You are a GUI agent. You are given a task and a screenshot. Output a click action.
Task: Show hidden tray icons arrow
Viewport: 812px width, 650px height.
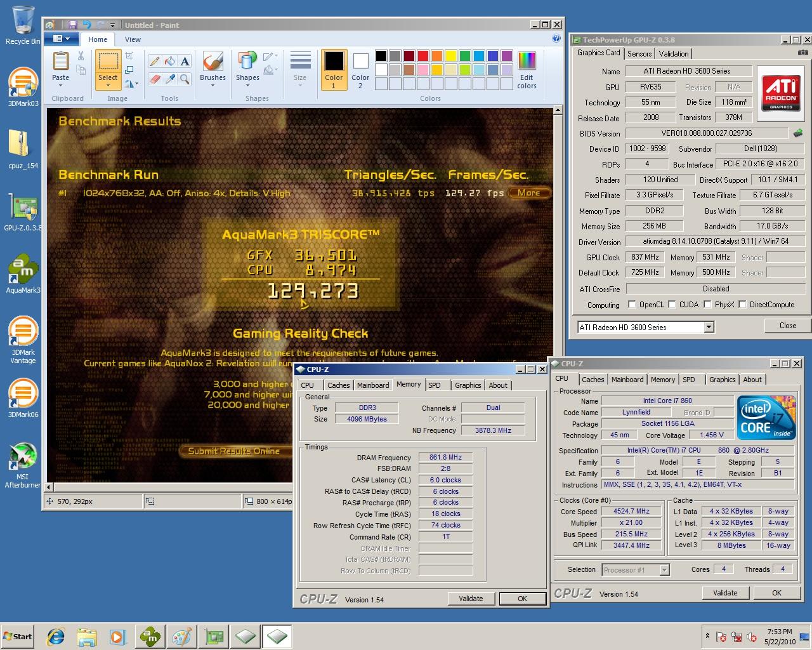tap(707, 635)
